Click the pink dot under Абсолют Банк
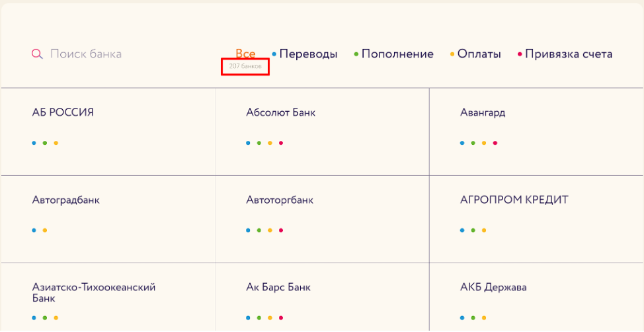Image resolution: width=644 pixels, height=332 pixels. pos(281,143)
